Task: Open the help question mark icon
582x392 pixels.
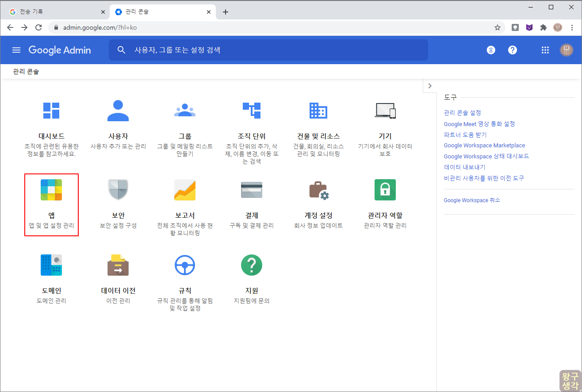Action: (513, 50)
